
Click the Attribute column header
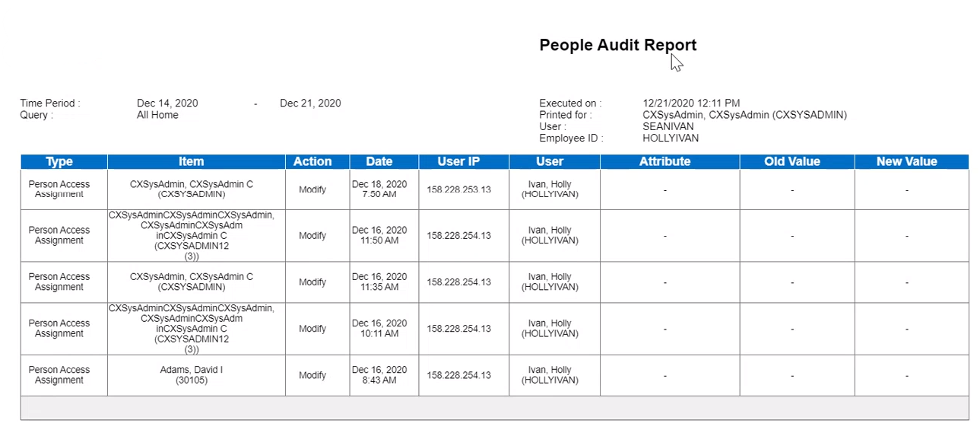point(664,161)
